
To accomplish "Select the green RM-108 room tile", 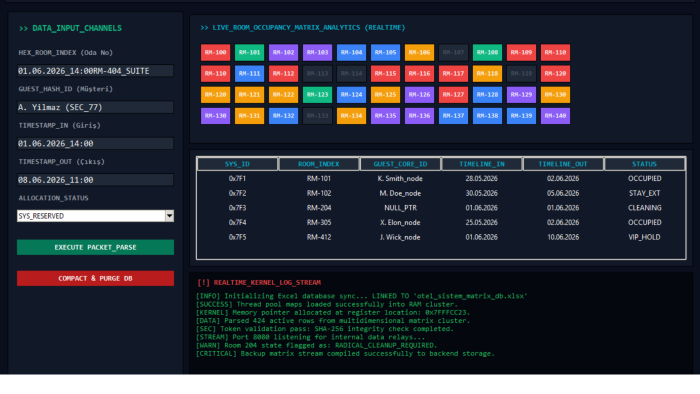I will pos(487,52).
